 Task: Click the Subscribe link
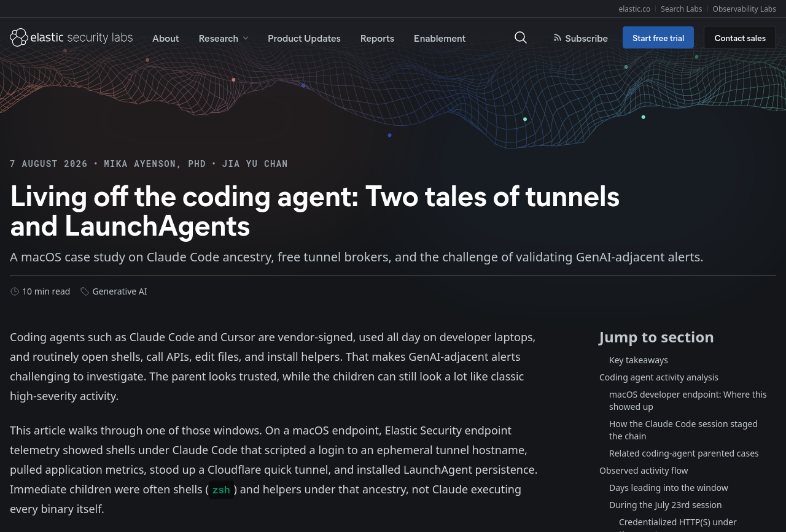click(580, 38)
